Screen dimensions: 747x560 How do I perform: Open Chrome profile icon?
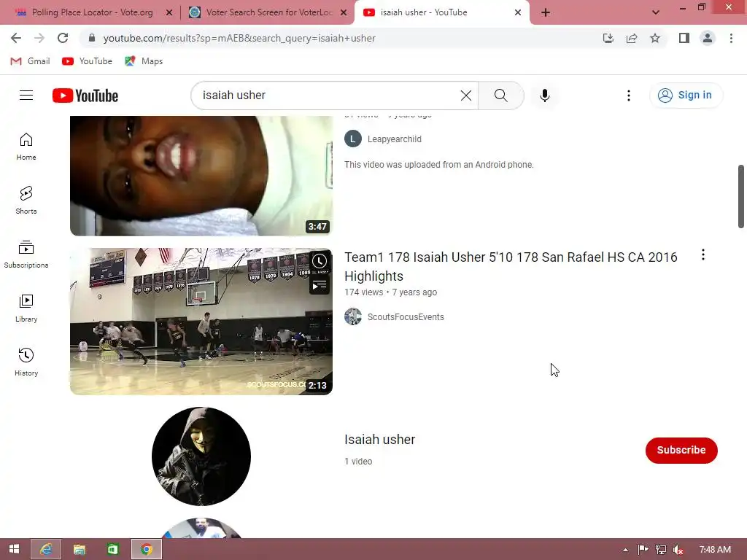(708, 38)
